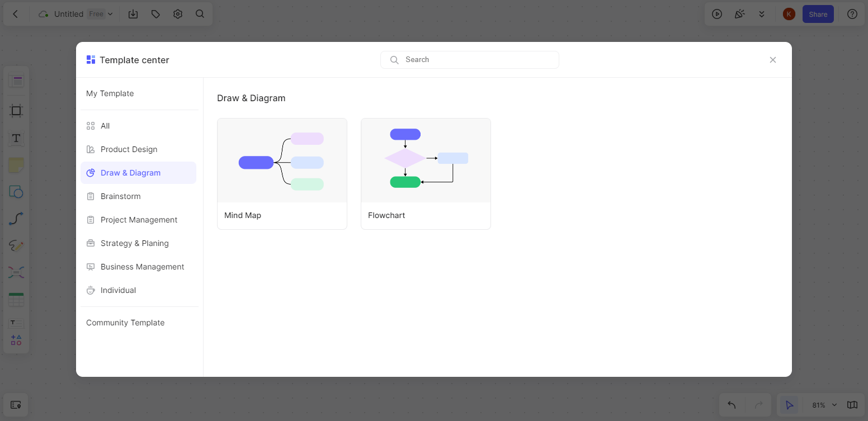Open the Settings gear icon

[x=178, y=14]
